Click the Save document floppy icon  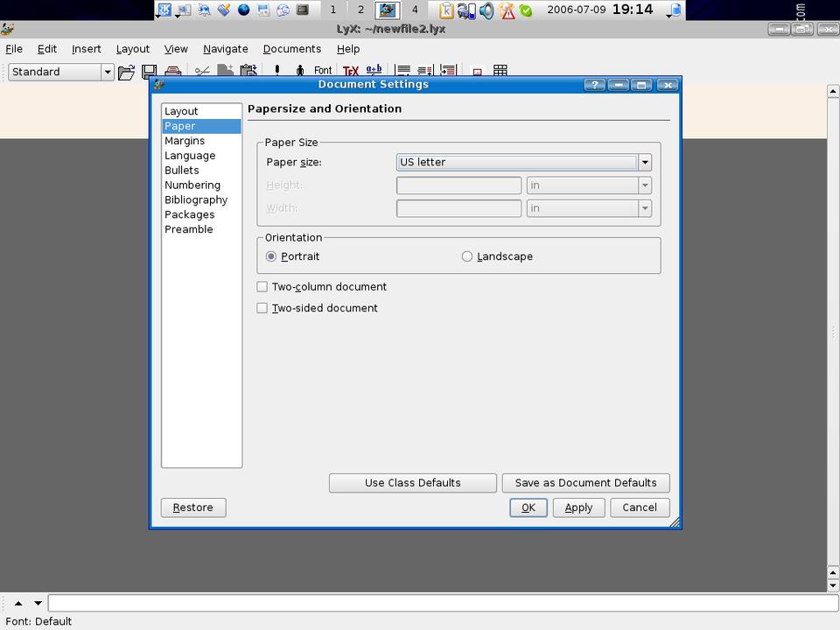pyautogui.click(x=150, y=72)
